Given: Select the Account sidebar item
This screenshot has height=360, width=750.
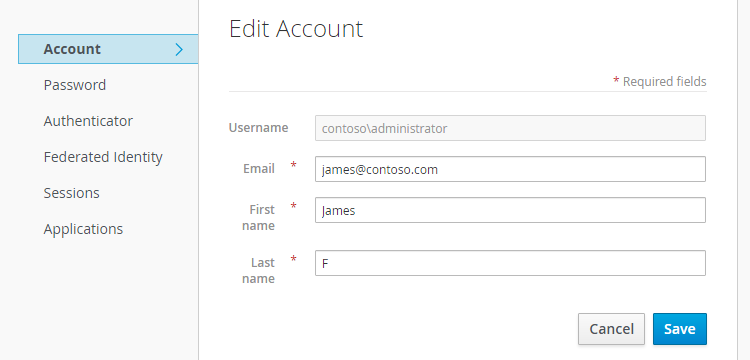Looking at the screenshot, I should (108, 49).
